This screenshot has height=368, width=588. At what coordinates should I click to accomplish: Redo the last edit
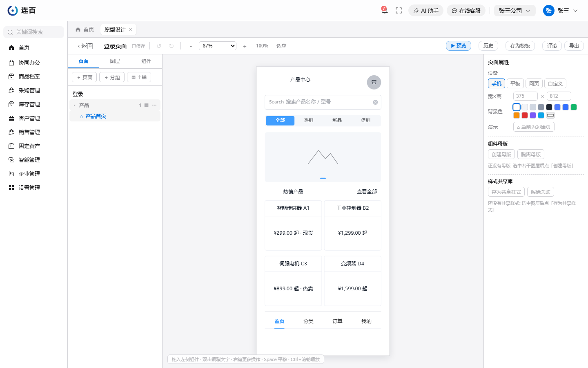[x=171, y=46]
